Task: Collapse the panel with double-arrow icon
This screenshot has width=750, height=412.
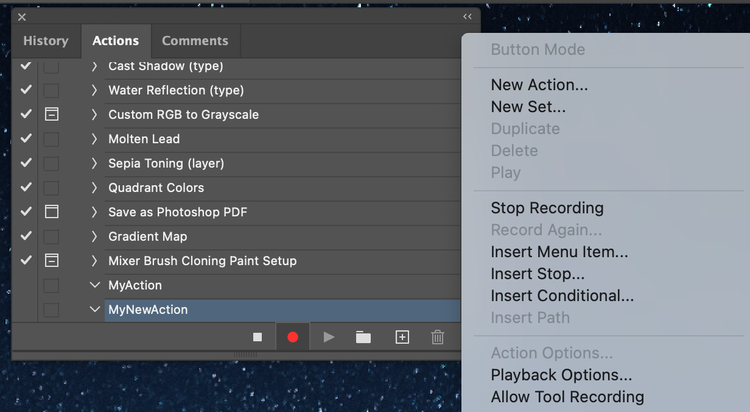Action: (x=467, y=16)
